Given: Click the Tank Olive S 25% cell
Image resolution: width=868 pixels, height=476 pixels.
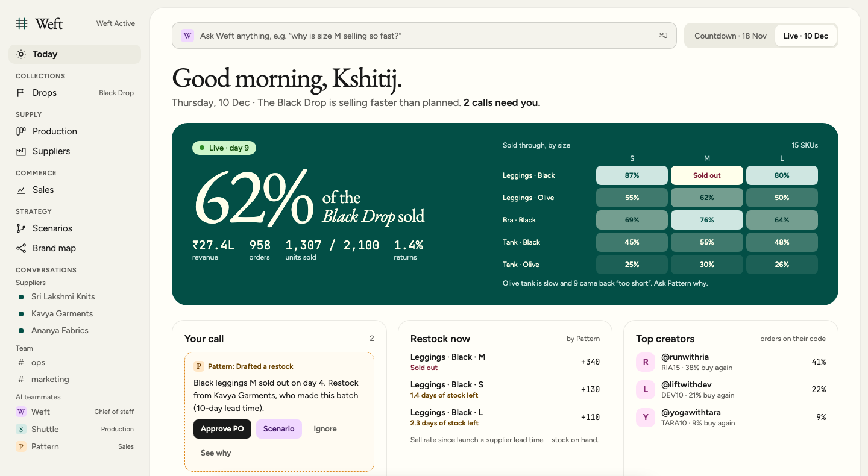Looking at the screenshot, I should coord(632,265).
